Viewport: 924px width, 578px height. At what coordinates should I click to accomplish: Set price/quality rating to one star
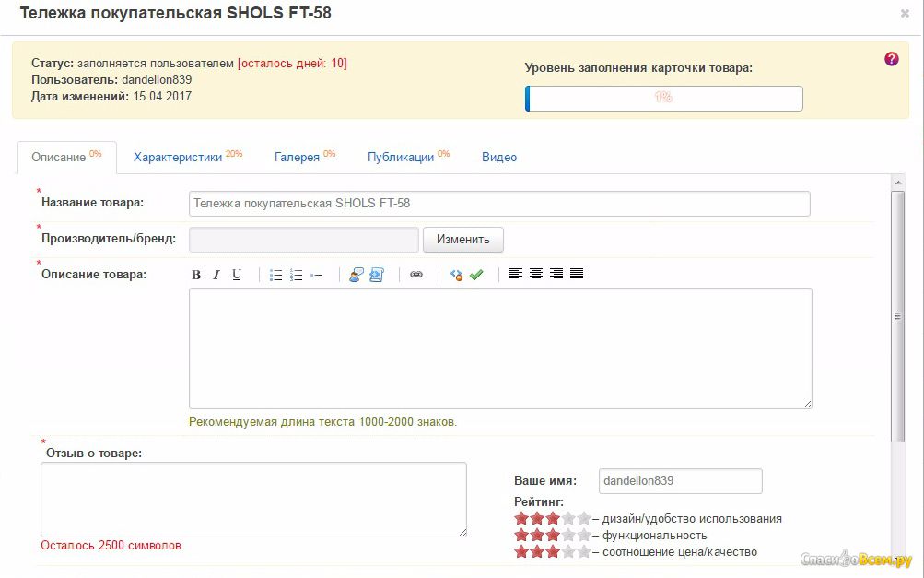coord(521,551)
